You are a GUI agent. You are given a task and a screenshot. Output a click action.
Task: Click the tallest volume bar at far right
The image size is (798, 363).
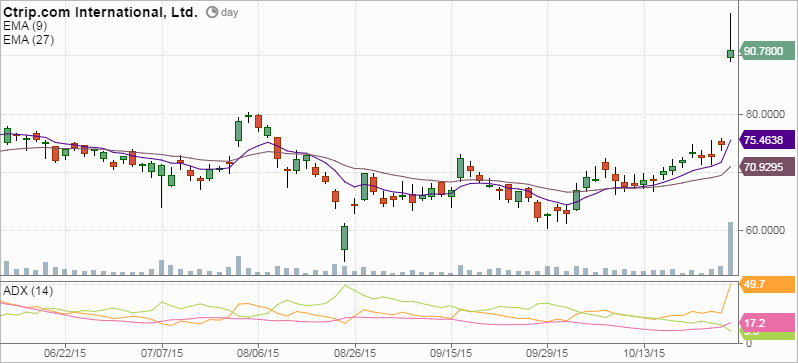coord(730,248)
